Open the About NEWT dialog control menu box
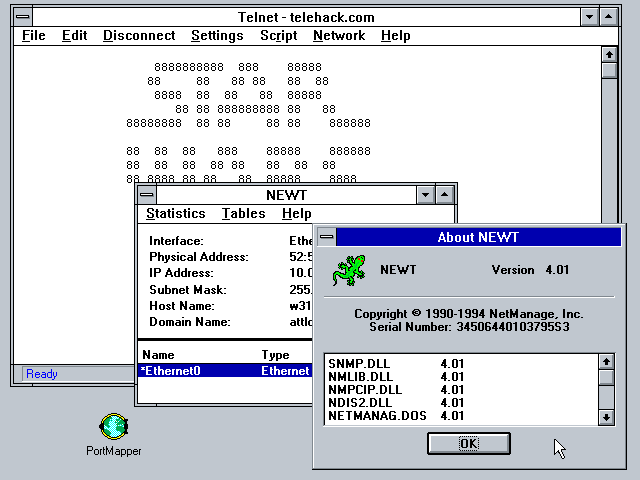640x480 pixels. (x=327, y=237)
